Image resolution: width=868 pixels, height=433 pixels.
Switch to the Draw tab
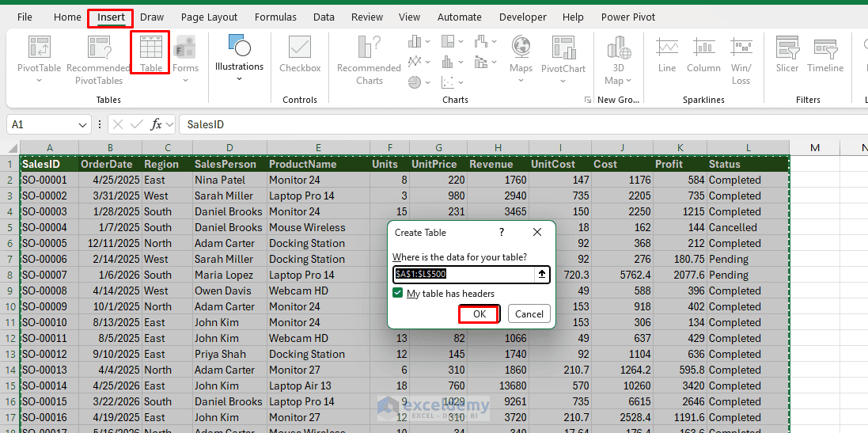[152, 17]
